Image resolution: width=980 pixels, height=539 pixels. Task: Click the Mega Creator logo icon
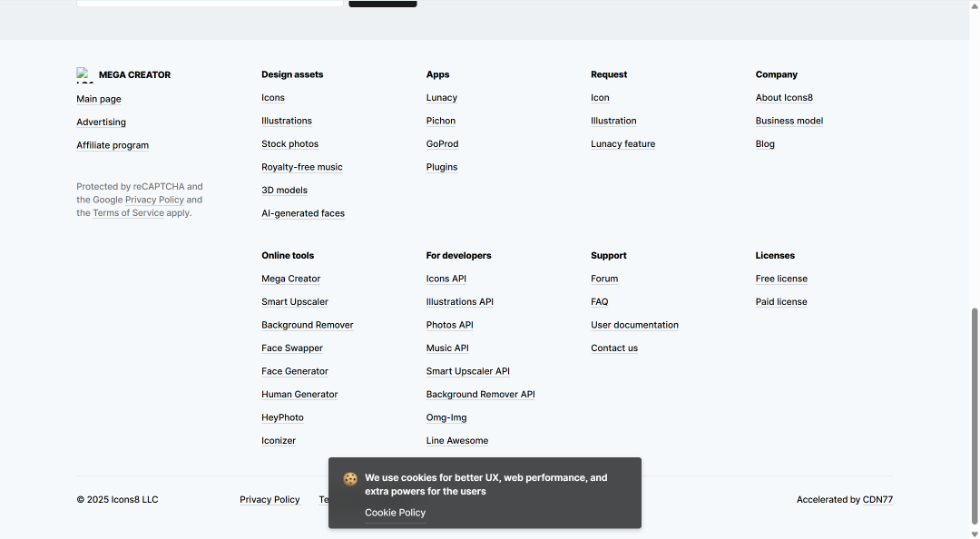tap(85, 75)
